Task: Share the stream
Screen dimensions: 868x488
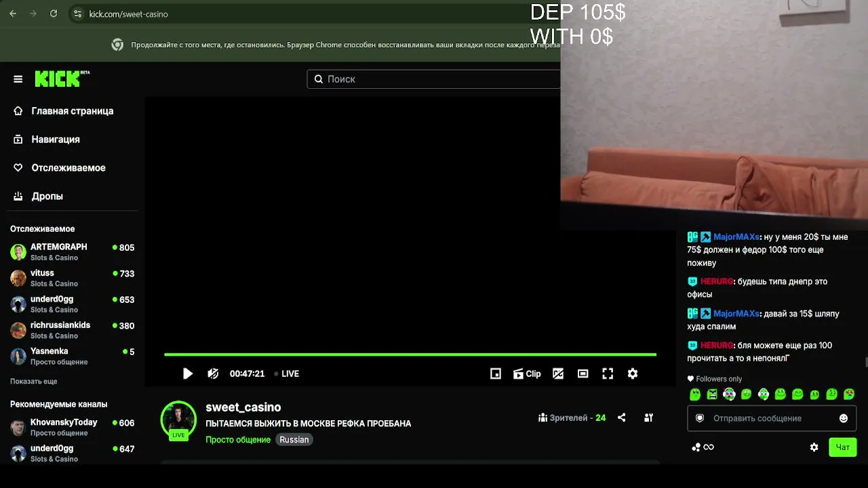Action: click(x=622, y=418)
